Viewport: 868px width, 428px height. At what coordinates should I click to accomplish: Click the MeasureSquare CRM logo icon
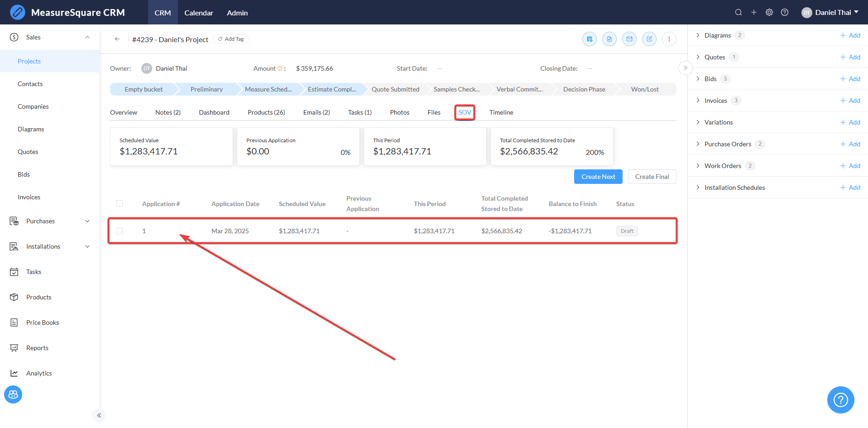click(18, 12)
